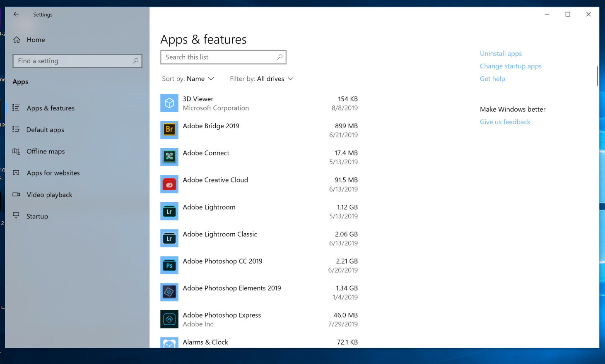The image size is (605, 364).
Task: Click the Get help link
Action: [492, 79]
